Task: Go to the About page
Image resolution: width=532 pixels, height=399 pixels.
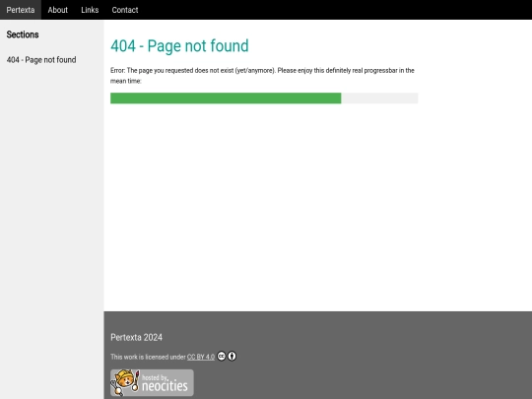Action: (x=58, y=10)
